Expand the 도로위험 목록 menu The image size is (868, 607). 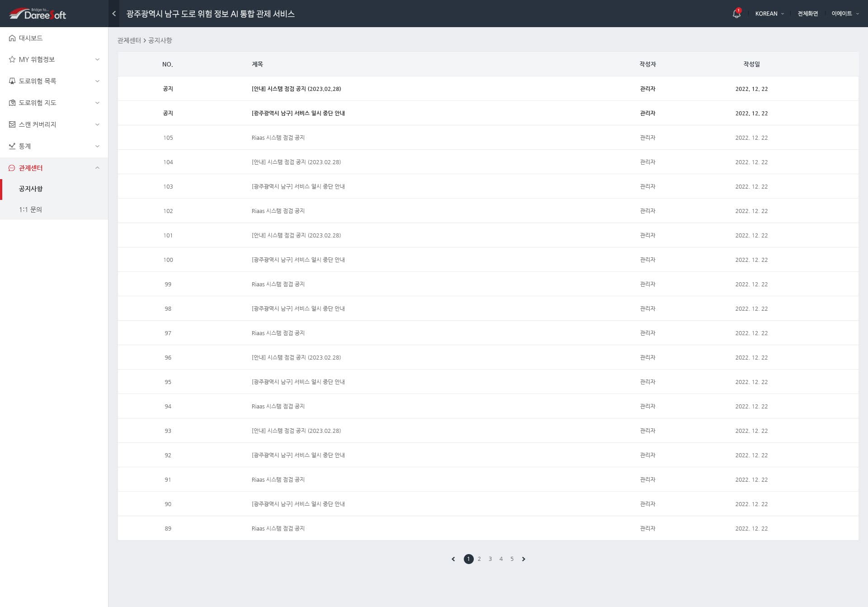97,81
